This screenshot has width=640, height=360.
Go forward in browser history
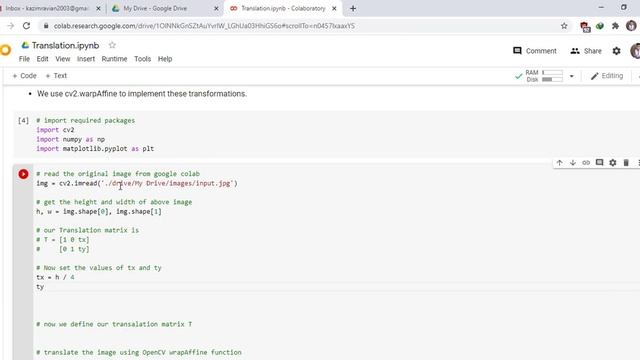click(10, 26)
